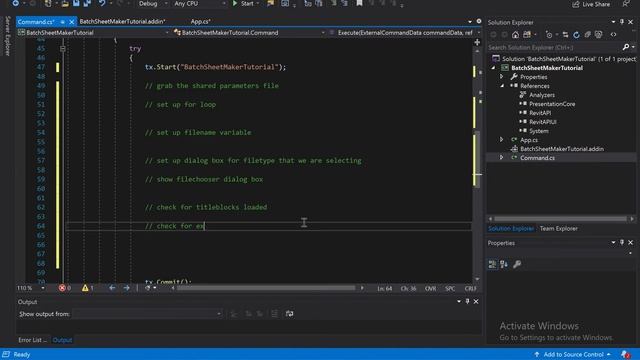The image size is (640, 360).
Task: Click the Bookmark toolbar icon
Action: click(359, 4)
